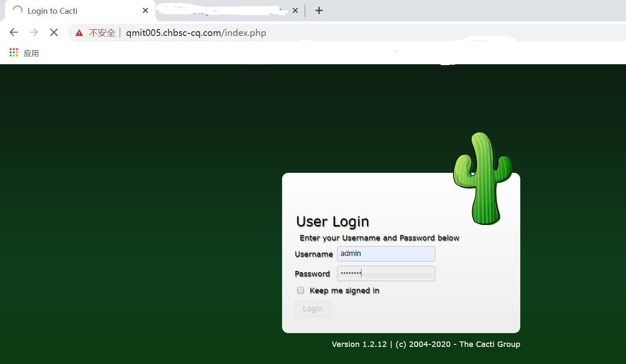Click the new tab plus icon

(x=319, y=10)
